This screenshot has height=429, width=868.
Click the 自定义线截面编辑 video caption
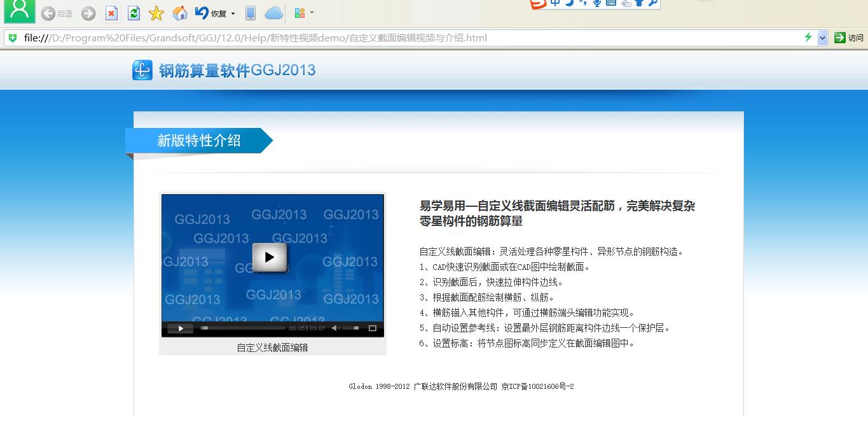click(272, 348)
